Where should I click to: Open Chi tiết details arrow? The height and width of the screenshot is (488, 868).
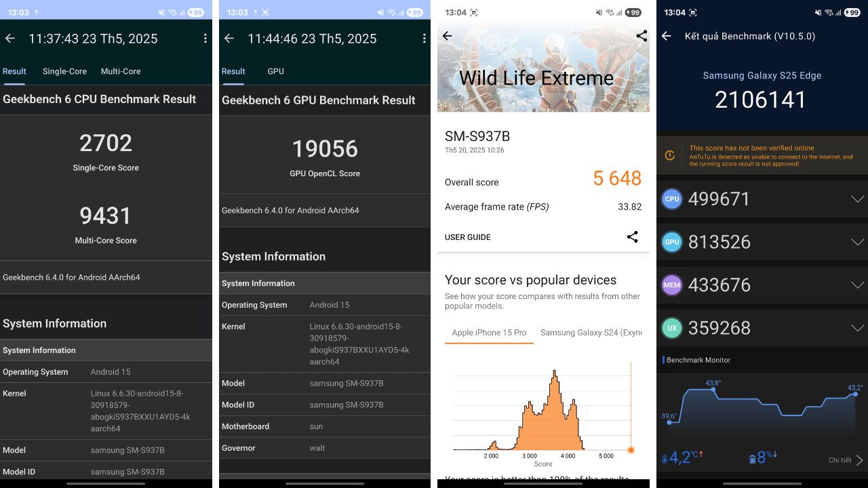point(859,460)
